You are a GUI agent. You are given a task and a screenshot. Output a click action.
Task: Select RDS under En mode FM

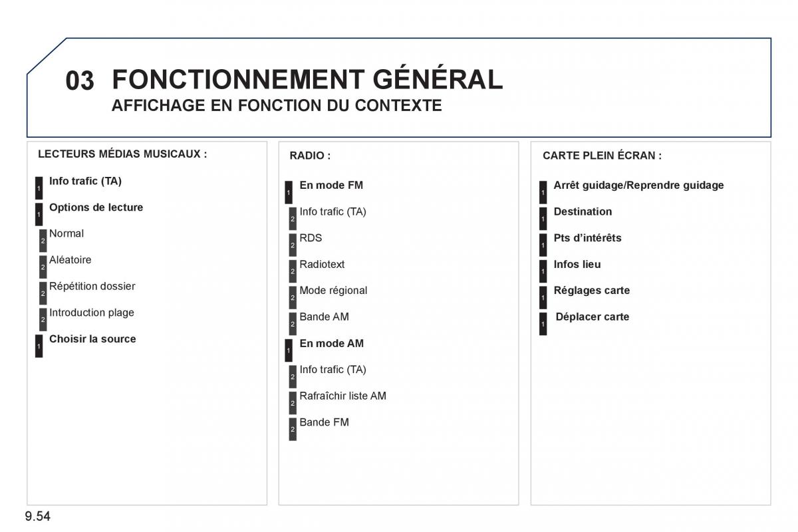pos(311,238)
